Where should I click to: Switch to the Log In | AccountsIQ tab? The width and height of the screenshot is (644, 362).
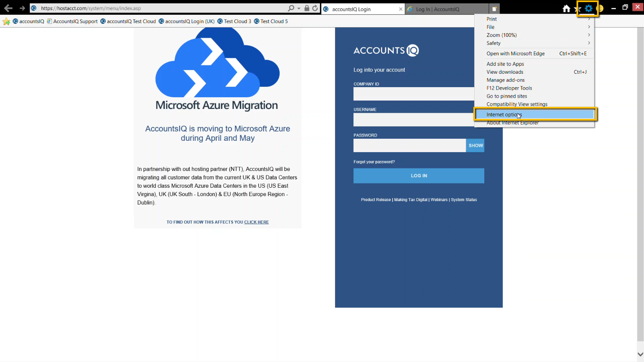point(447,9)
